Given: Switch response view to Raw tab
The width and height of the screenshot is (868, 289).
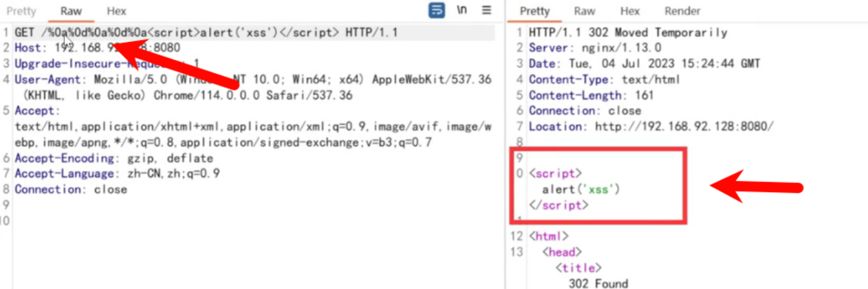Looking at the screenshot, I should tap(584, 11).
